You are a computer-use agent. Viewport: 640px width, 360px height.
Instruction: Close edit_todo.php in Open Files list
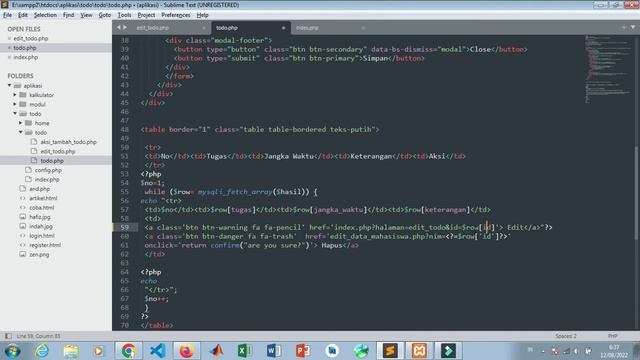point(9,38)
